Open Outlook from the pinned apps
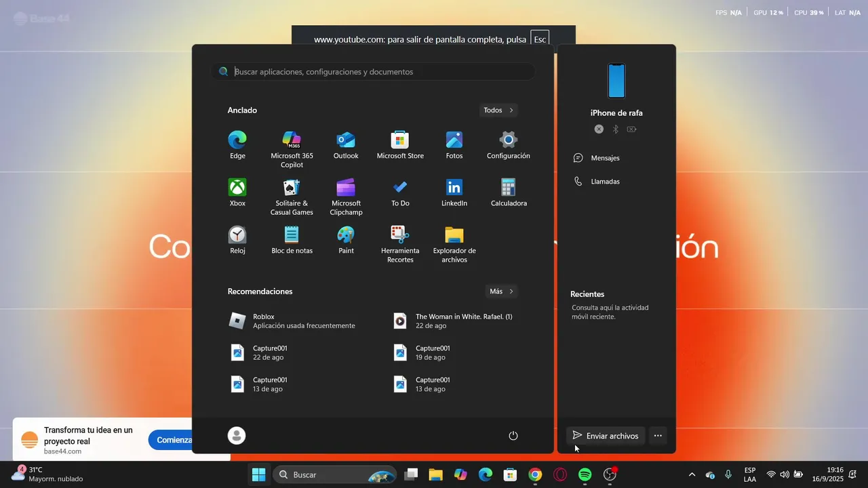 [346, 145]
